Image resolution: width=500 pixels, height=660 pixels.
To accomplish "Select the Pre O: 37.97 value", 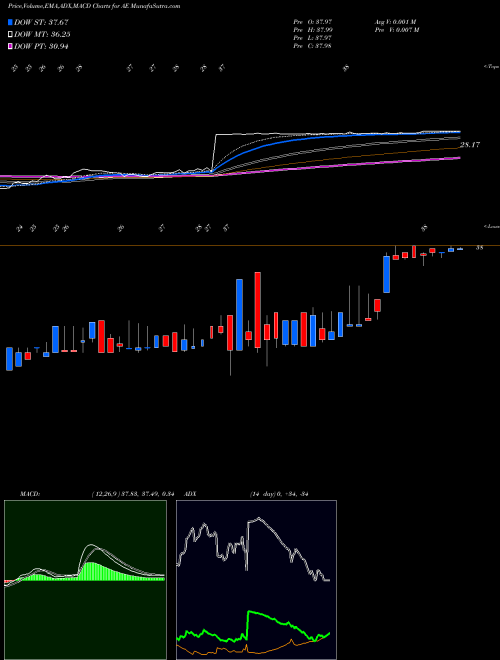I will pos(313,21).
